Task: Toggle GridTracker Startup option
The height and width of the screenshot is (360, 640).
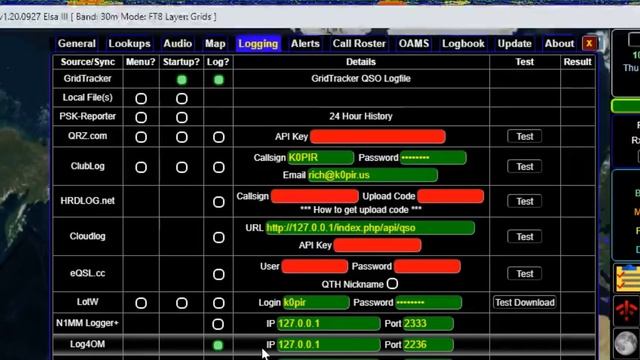Action: click(182, 80)
